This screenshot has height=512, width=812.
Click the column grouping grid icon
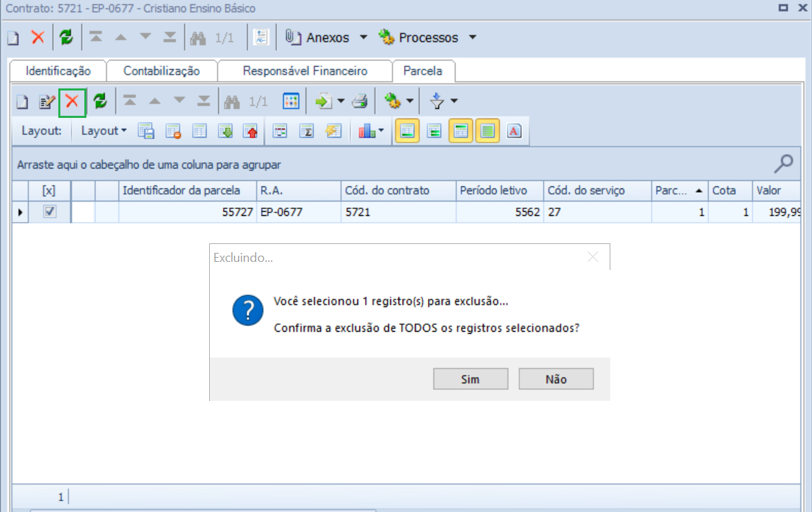coord(280,131)
